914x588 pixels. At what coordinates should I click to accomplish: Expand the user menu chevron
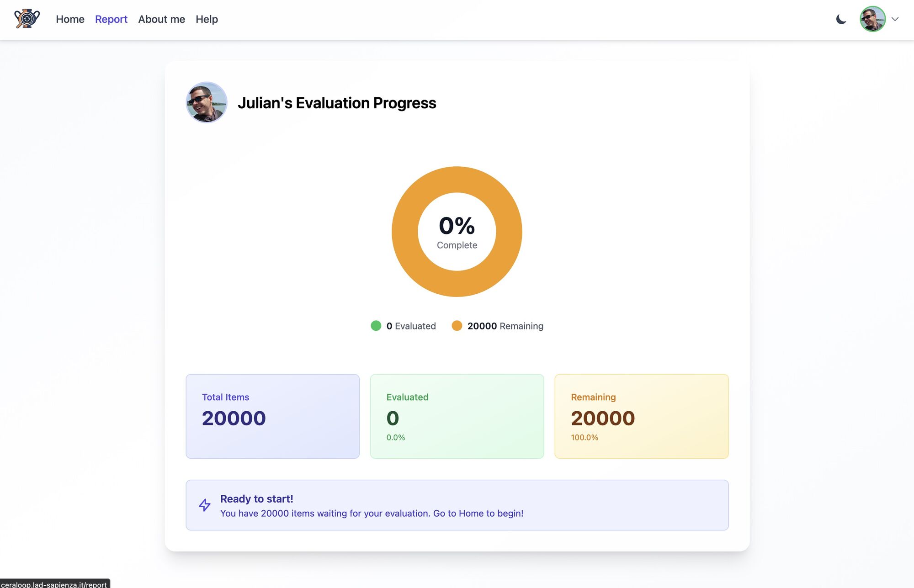(895, 19)
